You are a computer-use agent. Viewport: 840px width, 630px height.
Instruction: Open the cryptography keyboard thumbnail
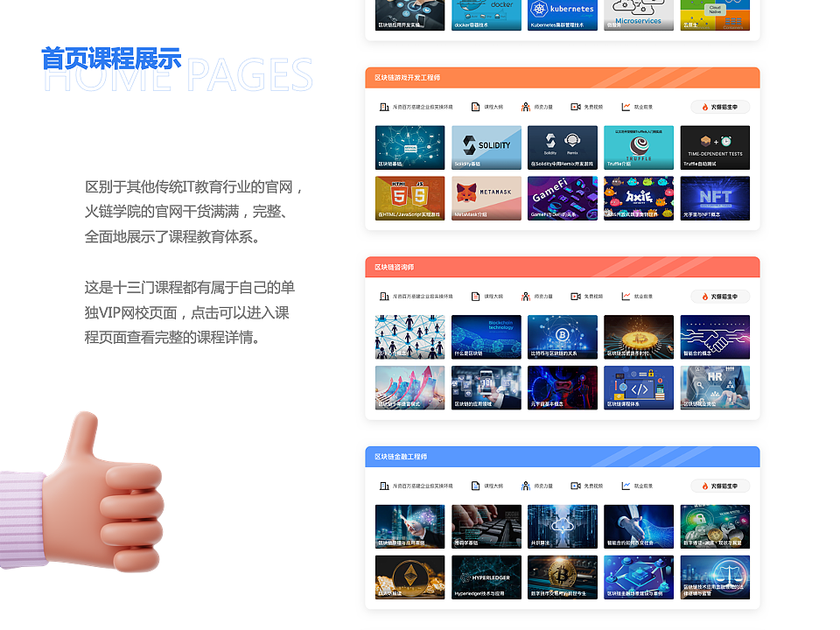pos(486,527)
